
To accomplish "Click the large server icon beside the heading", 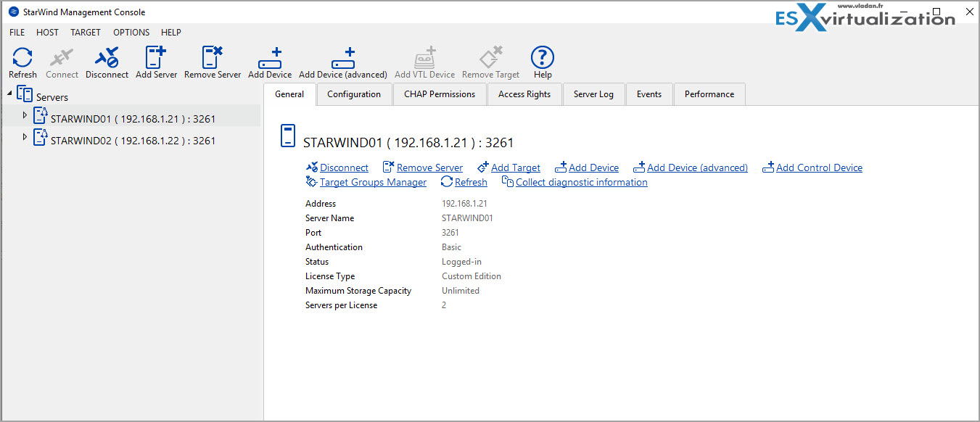I will click(288, 136).
